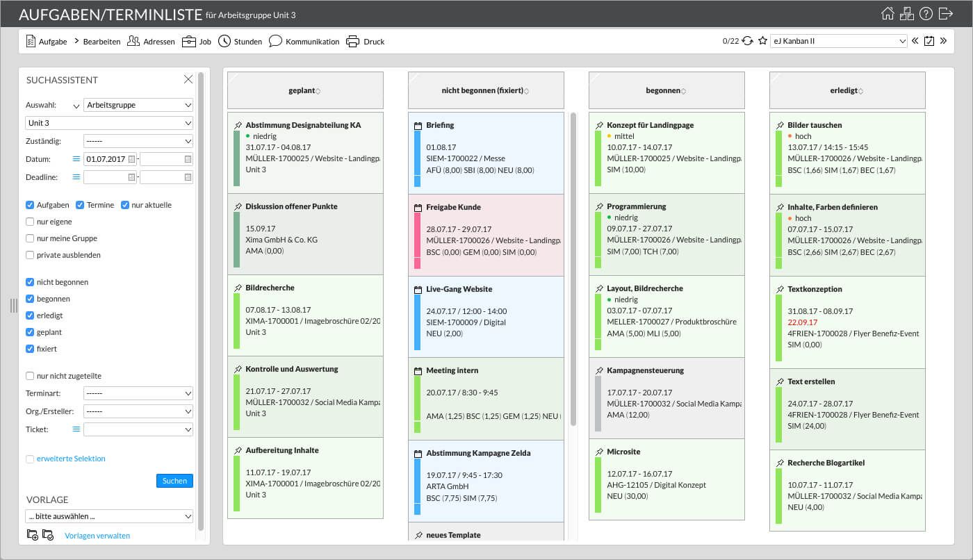Sort the geplant column header
The height and width of the screenshot is (560, 973).
[x=305, y=90]
